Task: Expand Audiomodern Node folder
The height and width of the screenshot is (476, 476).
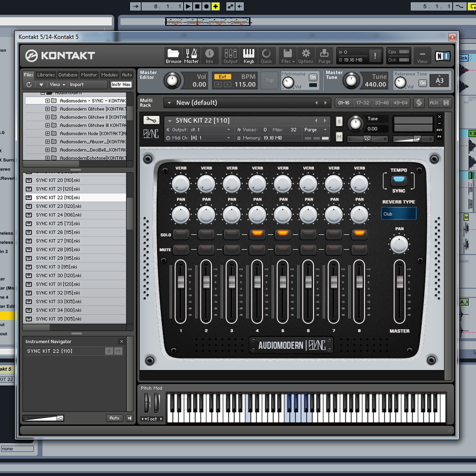Action: click(x=47, y=133)
